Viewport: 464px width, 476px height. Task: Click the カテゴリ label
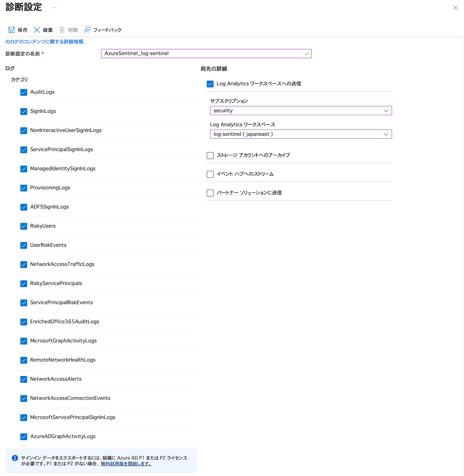coord(20,80)
